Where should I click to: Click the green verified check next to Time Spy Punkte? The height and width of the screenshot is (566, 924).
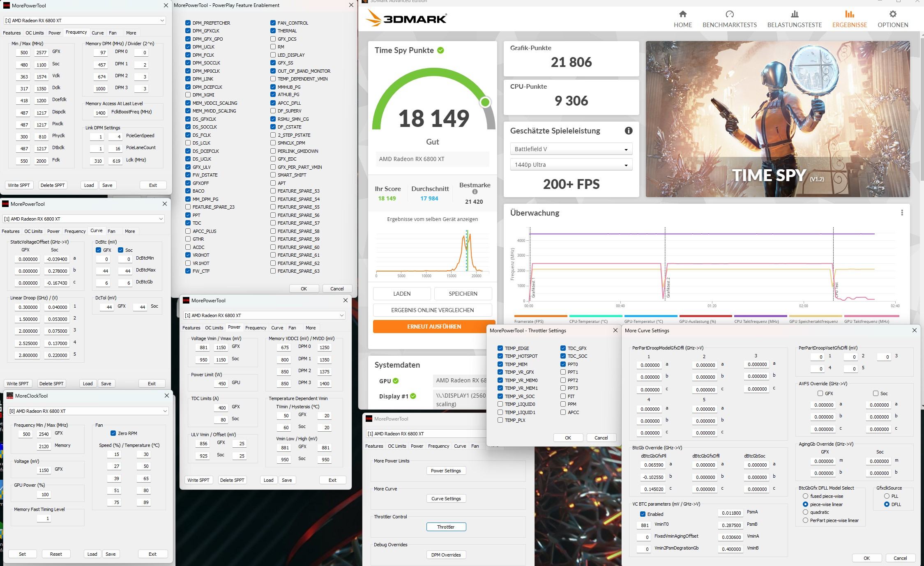tap(440, 50)
